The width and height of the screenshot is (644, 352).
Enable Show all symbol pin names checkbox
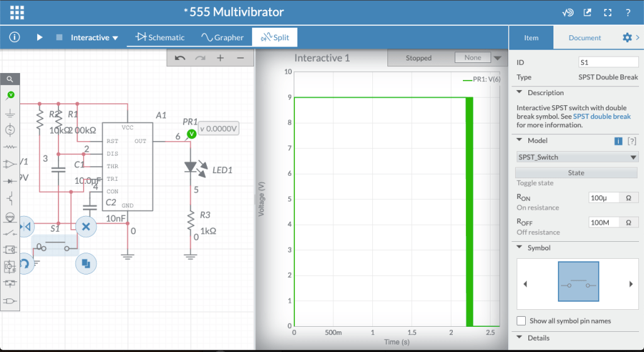click(x=521, y=321)
